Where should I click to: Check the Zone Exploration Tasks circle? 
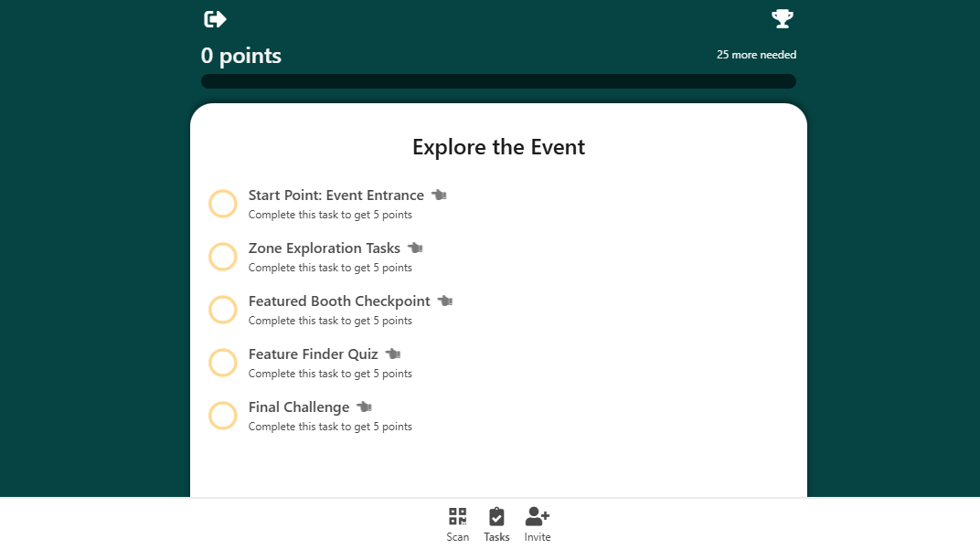pos(223,257)
